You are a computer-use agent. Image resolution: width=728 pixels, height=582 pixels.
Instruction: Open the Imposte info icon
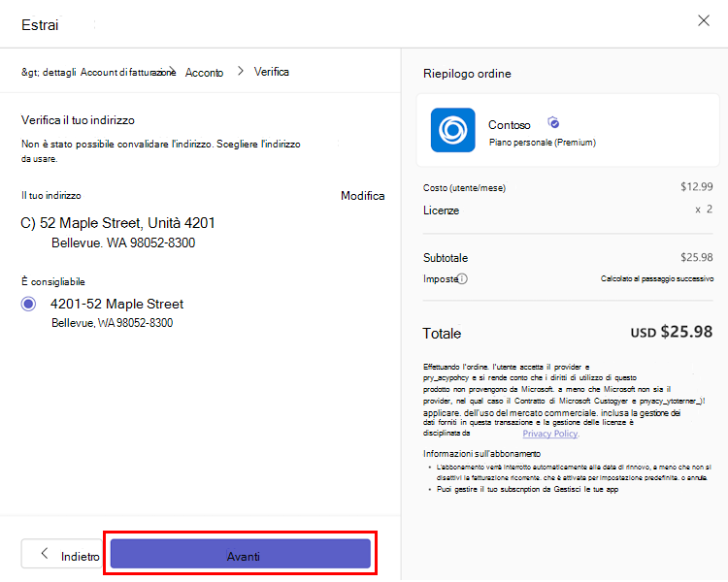(x=462, y=279)
